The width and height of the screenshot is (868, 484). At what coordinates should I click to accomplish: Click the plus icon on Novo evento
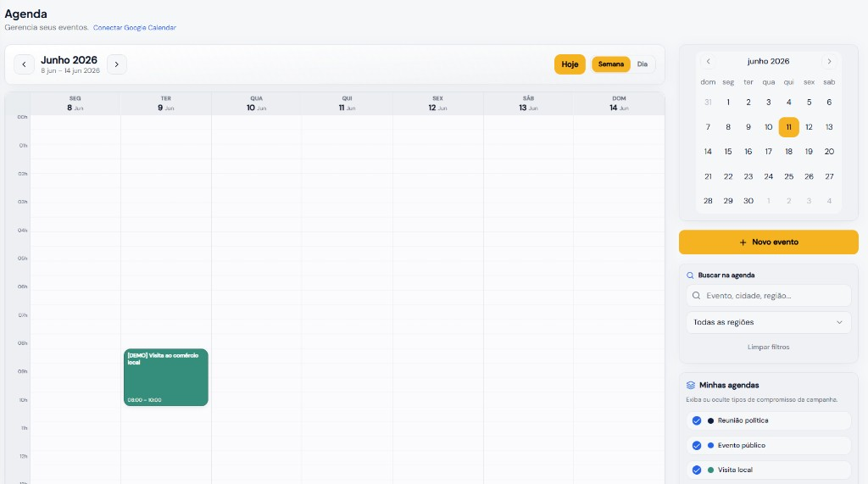click(x=743, y=242)
